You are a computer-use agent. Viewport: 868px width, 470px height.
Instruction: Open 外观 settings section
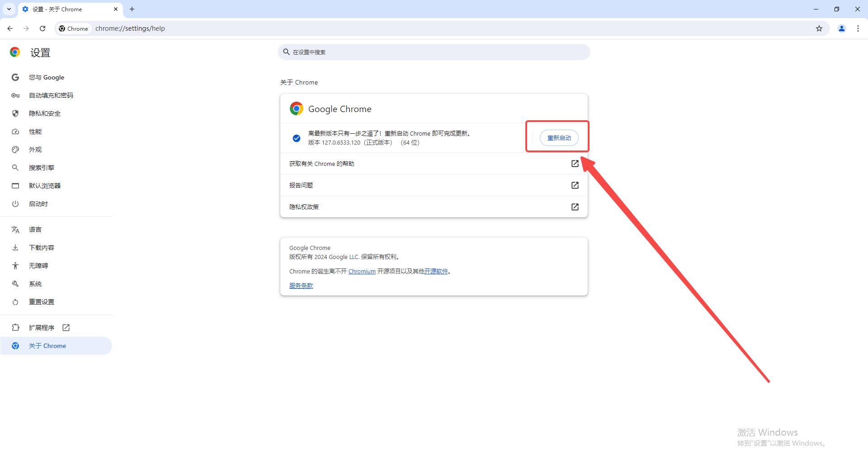coord(56,150)
